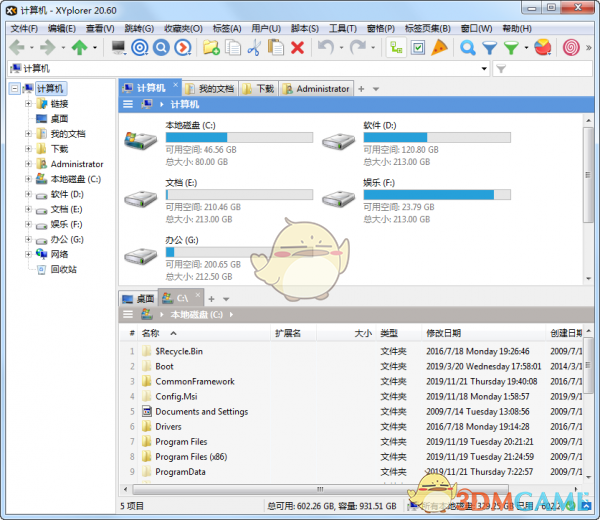Viewport: 600px width, 520px height.
Task: Sort list by 修改日期 column header
Action: [x=443, y=333]
